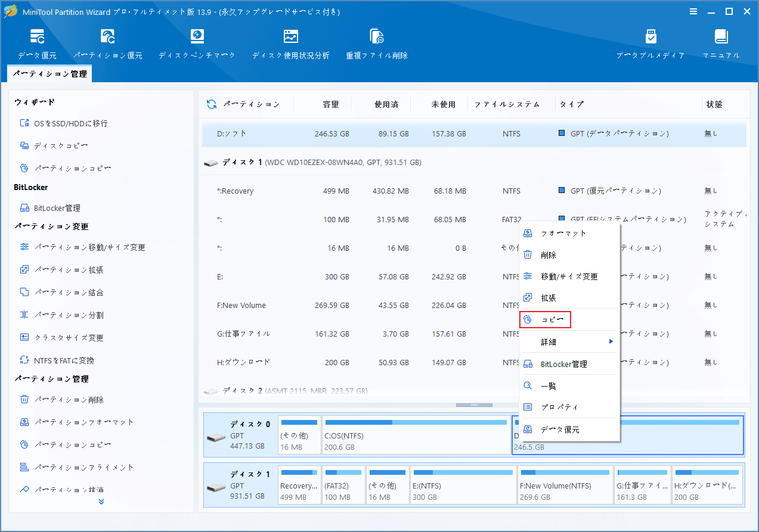759x532 pixels.
Task: Sort by 容量 column header
Action: pyautogui.click(x=331, y=104)
